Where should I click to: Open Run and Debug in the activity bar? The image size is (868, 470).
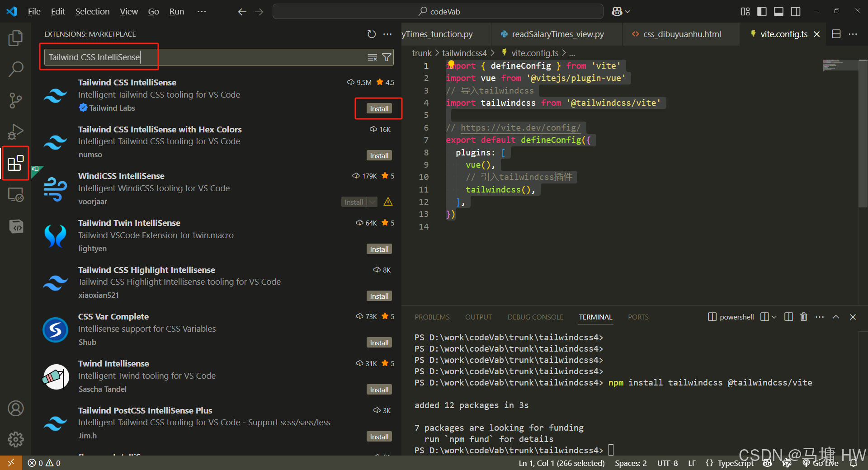click(x=16, y=132)
